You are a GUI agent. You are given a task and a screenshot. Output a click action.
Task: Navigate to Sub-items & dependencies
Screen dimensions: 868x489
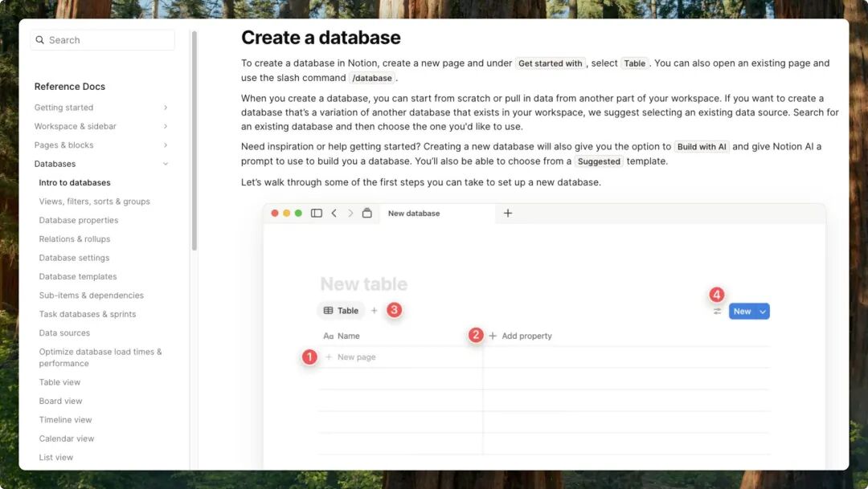pyautogui.click(x=92, y=295)
